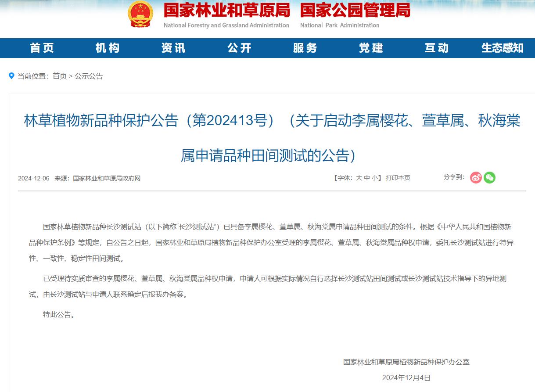Go to the 资讯 section

(x=173, y=48)
